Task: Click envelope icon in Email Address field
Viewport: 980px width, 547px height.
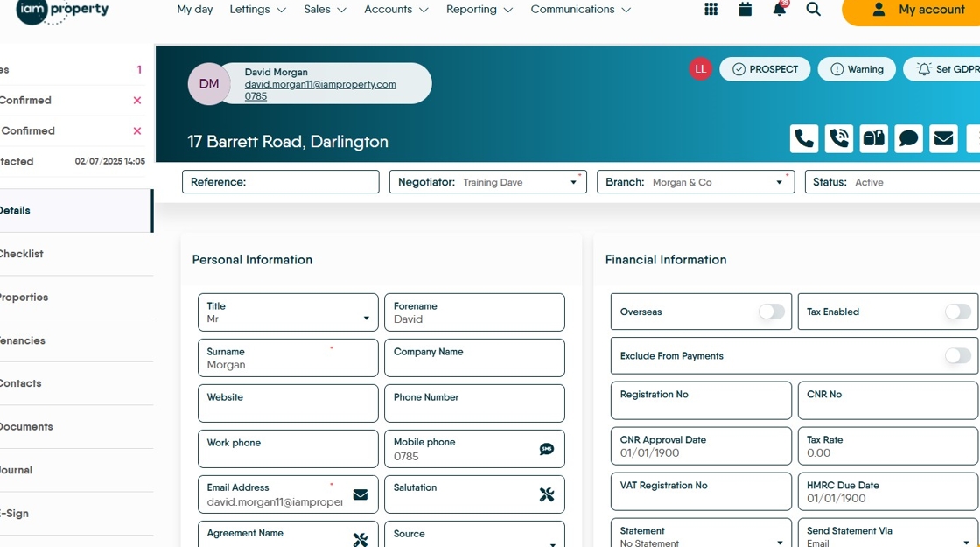Action: point(360,494)
